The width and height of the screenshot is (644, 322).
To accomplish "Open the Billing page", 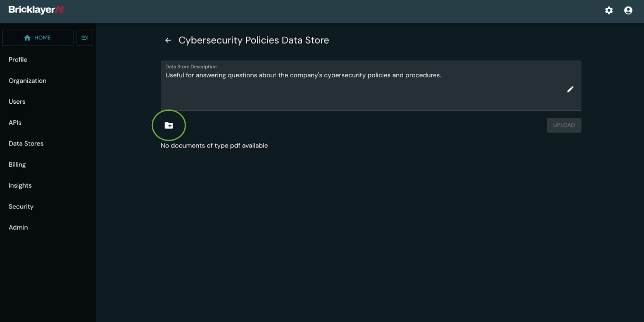I will tap(17, 164).
